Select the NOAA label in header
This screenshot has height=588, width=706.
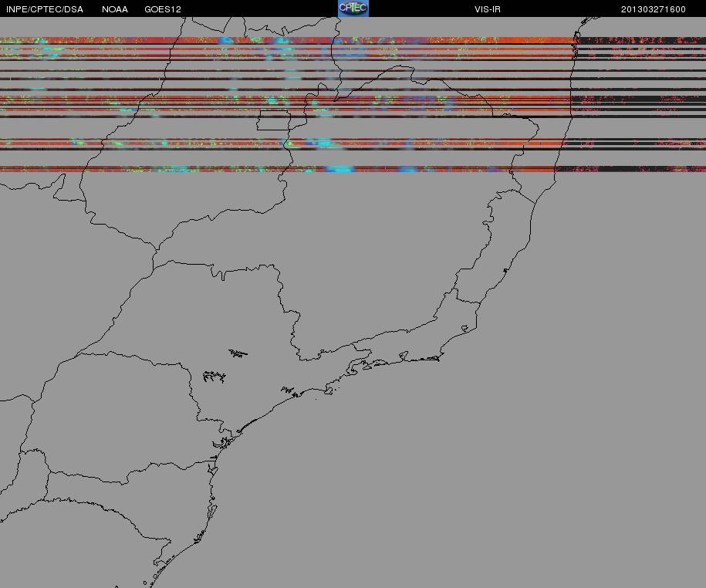pos(115,9)
